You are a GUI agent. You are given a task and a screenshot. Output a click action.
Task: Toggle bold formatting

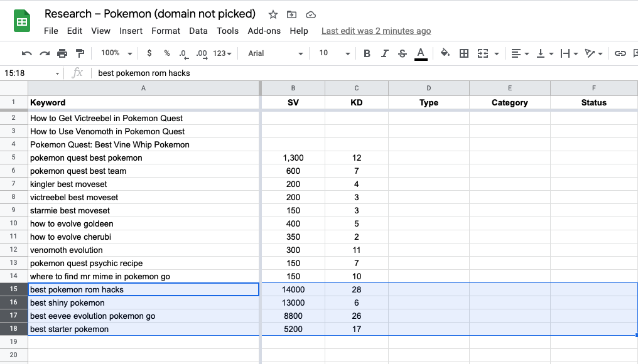[x=367, y=53]
